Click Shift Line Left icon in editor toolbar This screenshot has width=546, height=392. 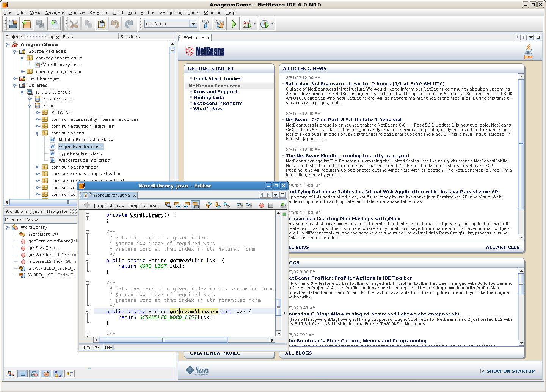[240, 205]
